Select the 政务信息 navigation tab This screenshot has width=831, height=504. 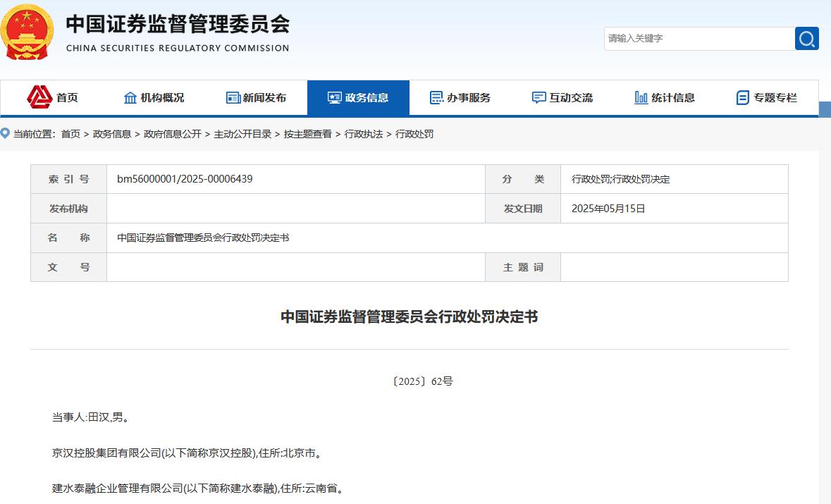358,97
